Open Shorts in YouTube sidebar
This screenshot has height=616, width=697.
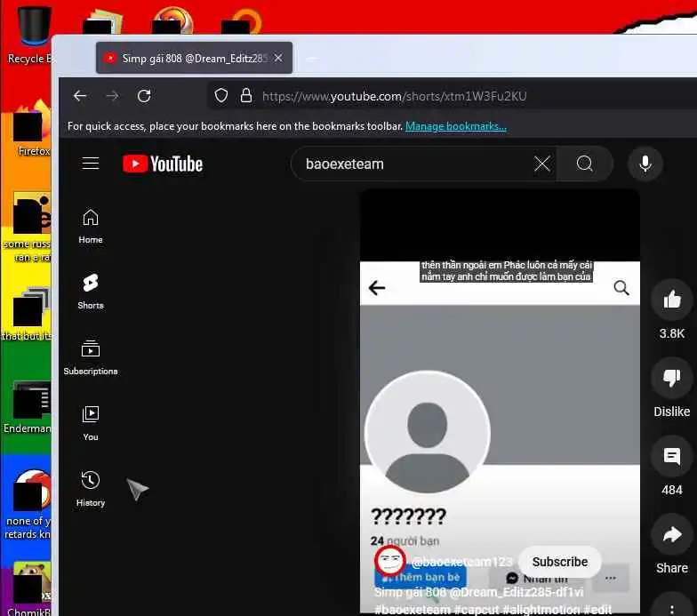pyautogui.click(x=91, y=292)
